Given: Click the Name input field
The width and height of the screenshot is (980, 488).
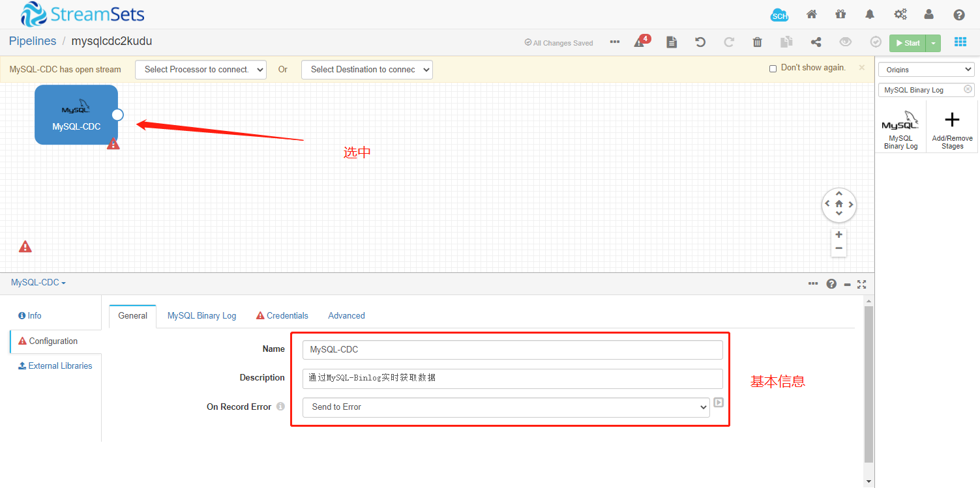Looking at the screenshot, I should click(512, 350).
